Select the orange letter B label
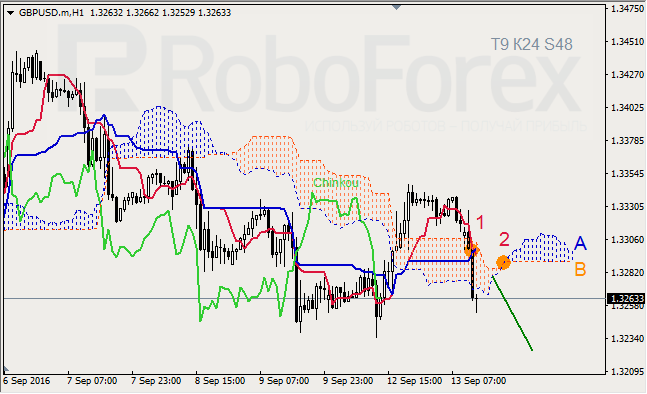647x394 pixels. point(580,269)
